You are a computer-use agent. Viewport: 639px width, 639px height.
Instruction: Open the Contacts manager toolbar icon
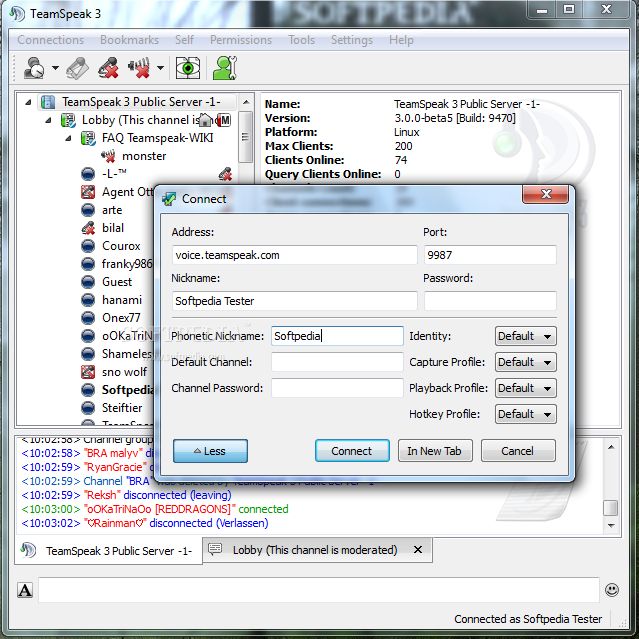coord(225,68)
